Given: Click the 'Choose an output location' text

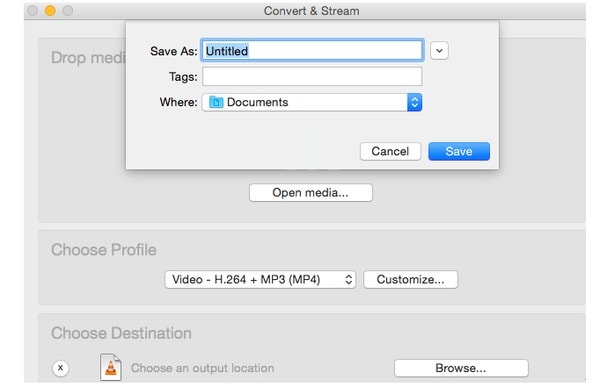Looking at the screenshot, I should (202, 368).
